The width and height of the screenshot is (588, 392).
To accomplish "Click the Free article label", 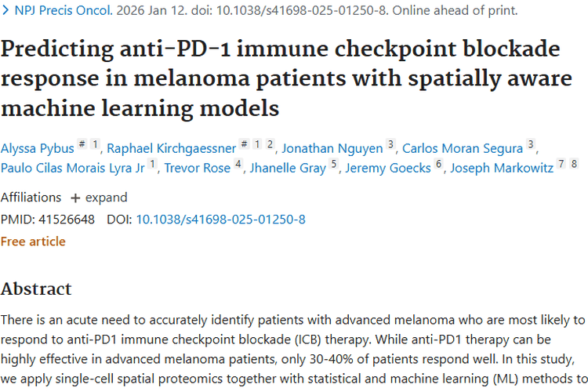I will 33,241.
